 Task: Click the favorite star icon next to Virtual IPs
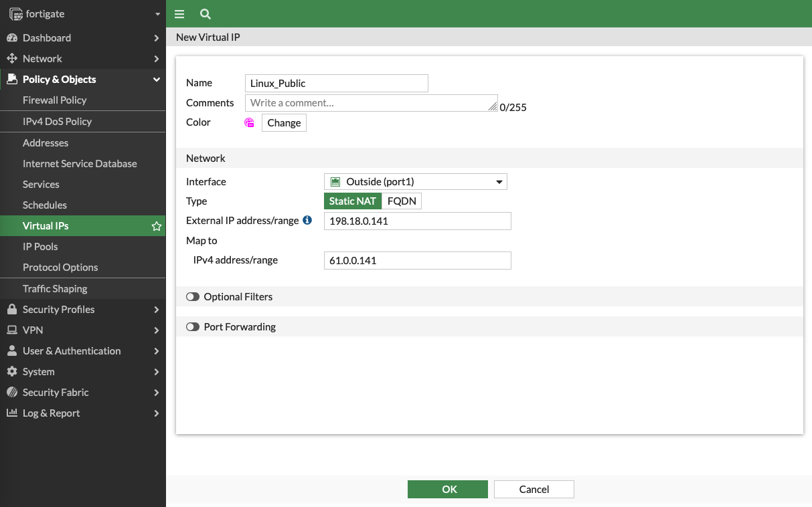point(157,226)
